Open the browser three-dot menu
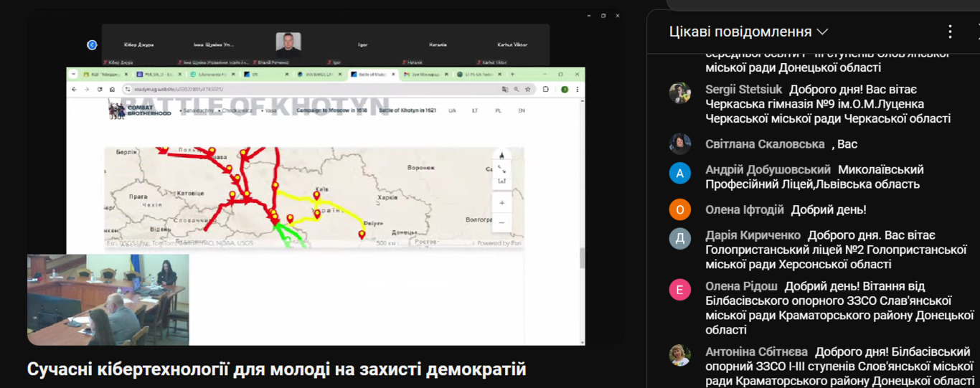Image resolution: width=980 pixels, height=388 pixels. [577, 89]
